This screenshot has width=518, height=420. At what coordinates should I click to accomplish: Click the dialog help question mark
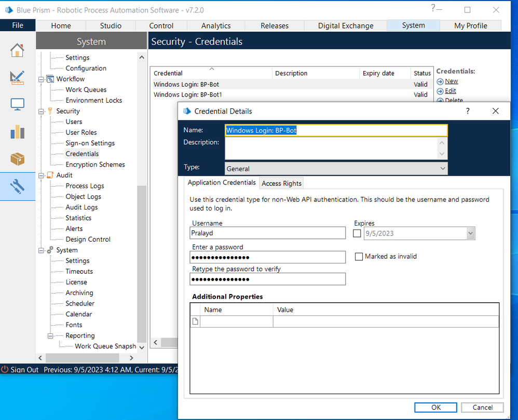point(467,111)
